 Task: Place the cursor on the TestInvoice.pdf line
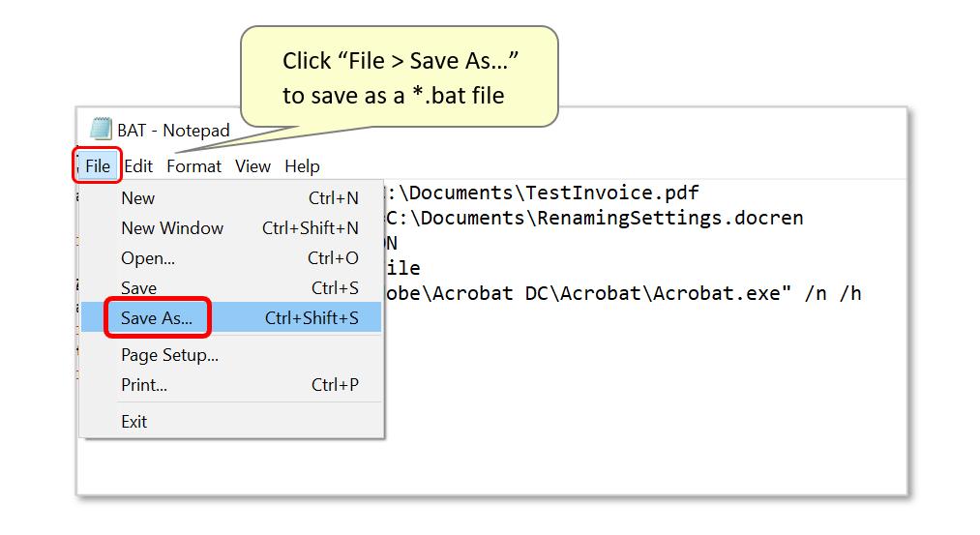542,193
